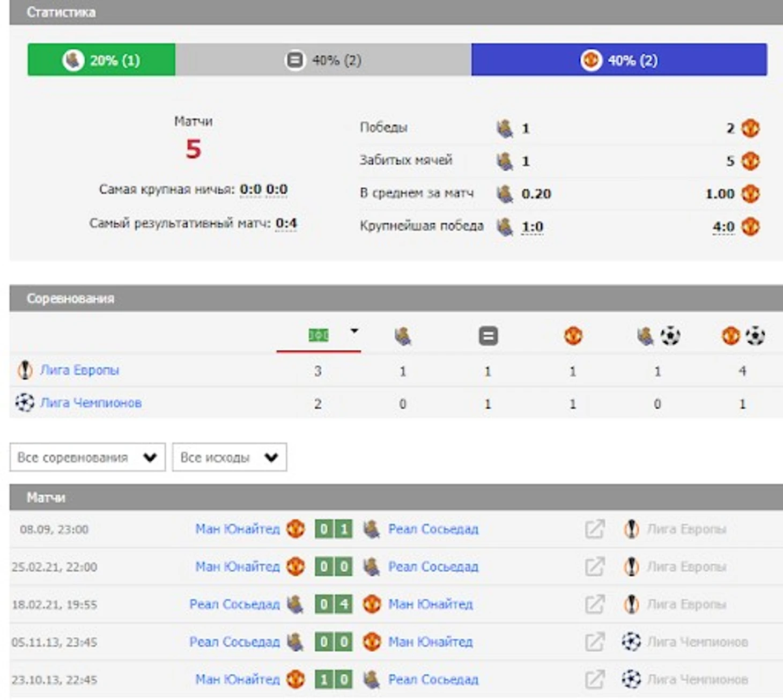Open Реал Сосьедад link in 25.02.21 match
This screenshot has height=700, width=783.
click(x=433, y=566)
